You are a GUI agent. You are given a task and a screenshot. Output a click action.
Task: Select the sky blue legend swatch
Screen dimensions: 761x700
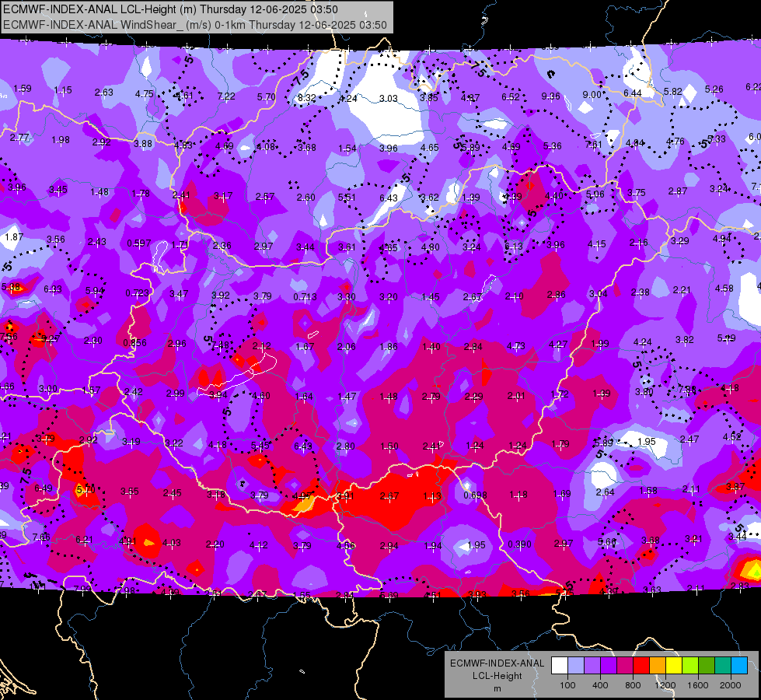pos(739,666)
